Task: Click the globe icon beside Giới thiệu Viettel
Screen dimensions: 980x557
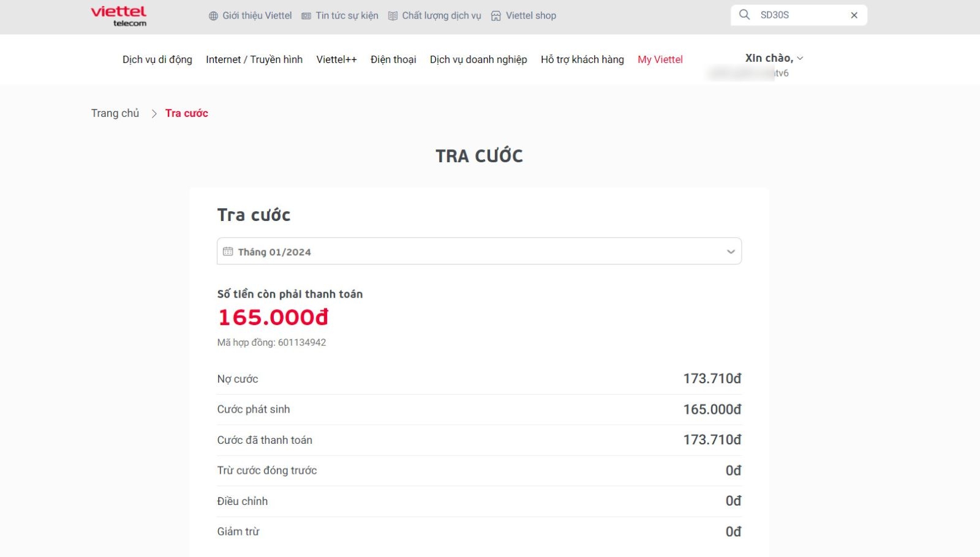Action: pos(213,16)
